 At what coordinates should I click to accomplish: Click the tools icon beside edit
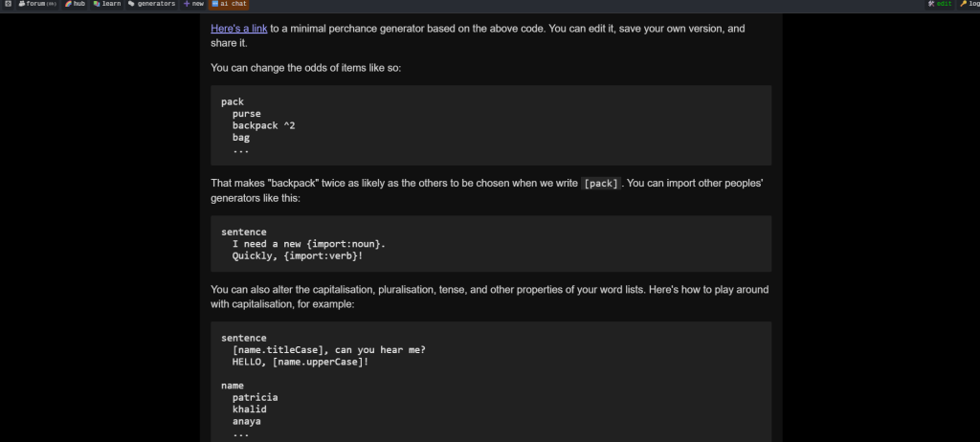tap(931, 4)
